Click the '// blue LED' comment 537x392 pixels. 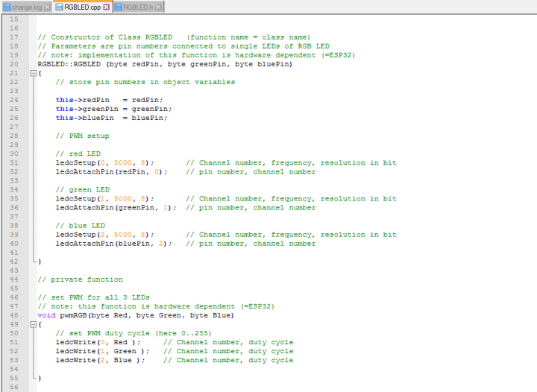pos(81,225)
